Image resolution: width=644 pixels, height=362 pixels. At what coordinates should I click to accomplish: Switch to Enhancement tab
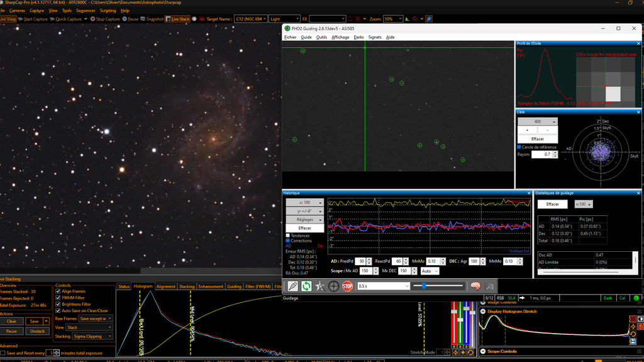[x=211, y=286]
